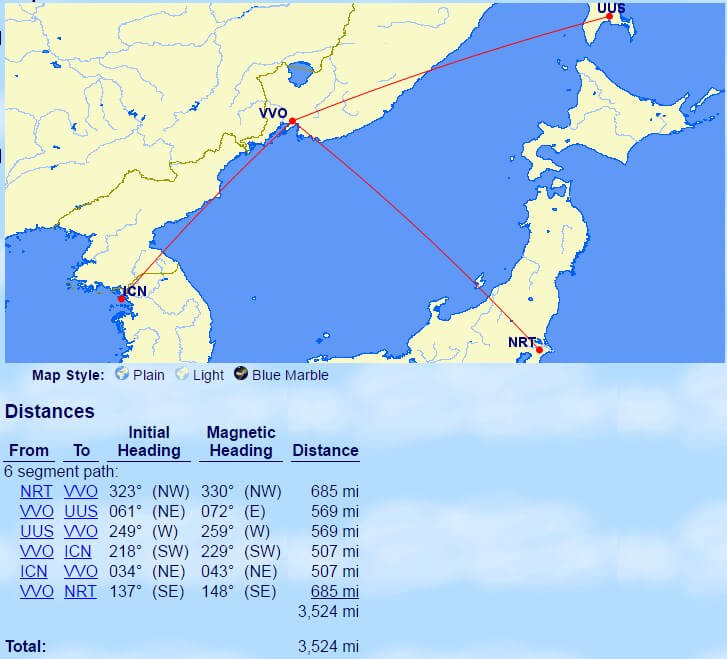Open NRT link in first table row
The image size is (727, 659).
36,491
